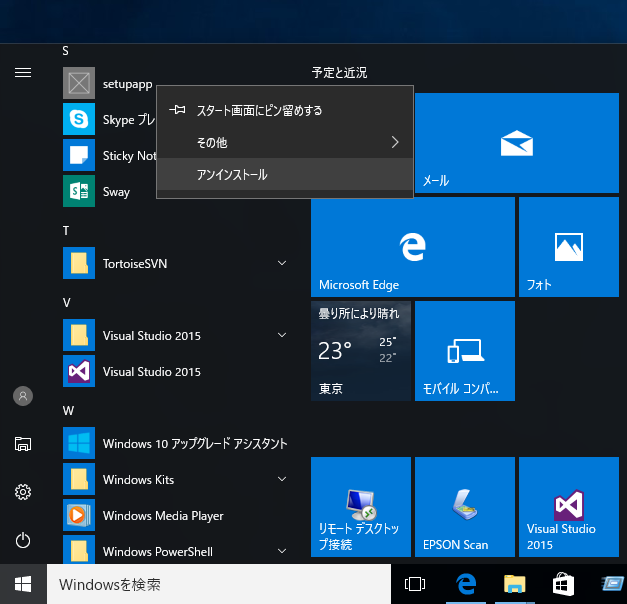Viewport: 627px width, 604px height.
Task: Launch Windows Media Player icon
Action: (x=79, y=515)
